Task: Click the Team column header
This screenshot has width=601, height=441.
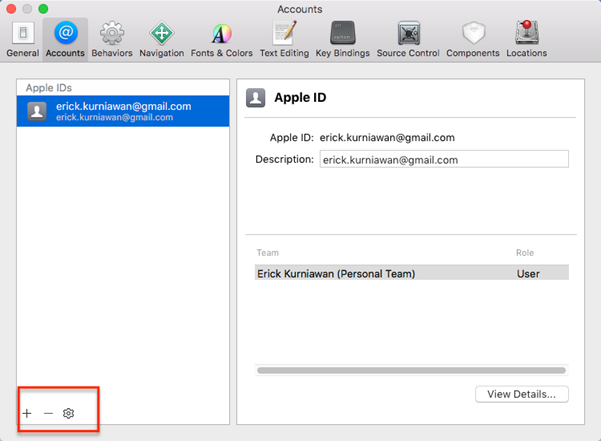Action: (x=268, y=253)
